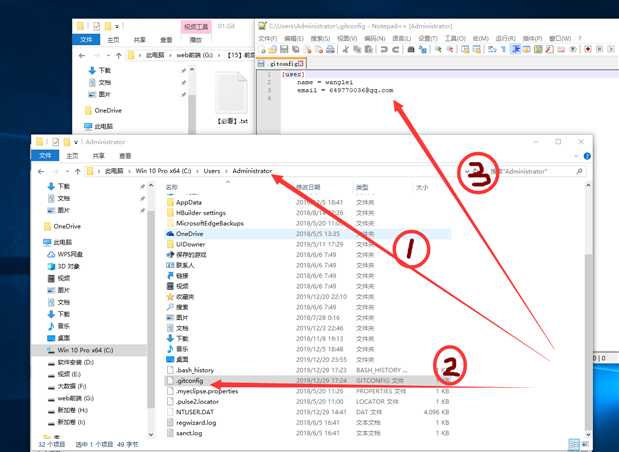The width and height of the screenshot is (619, 452).
Task: Sort files by 名称 column header
Action: click(172, 187)
